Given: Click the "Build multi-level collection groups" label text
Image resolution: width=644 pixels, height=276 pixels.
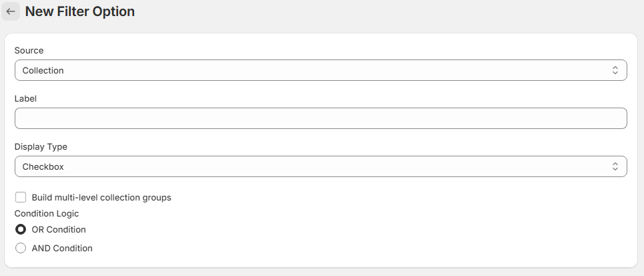Looking at the screenshot, I should (101, 198).
